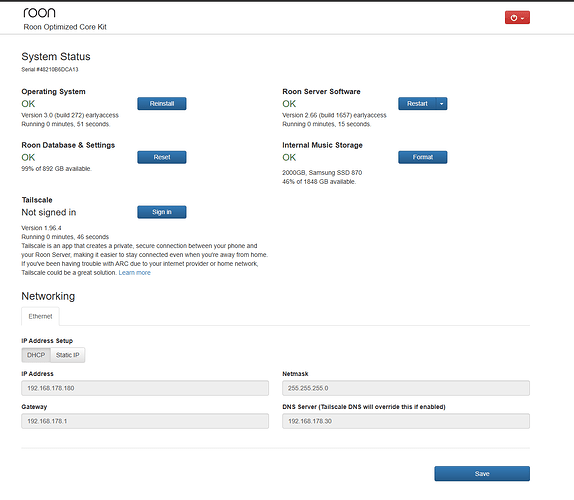Click Tailscale 'Not signed in' status

click(x=49, y=212)
